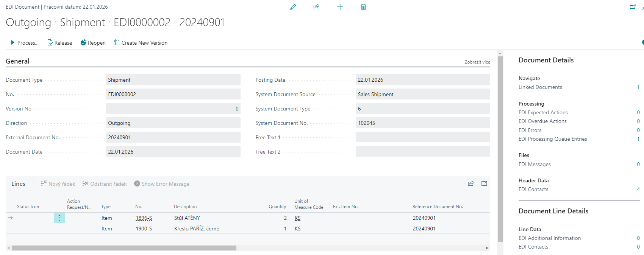This screenshot has height=255, width=644.
Task: Click description Křeslo PAŘÍŽ, černé
Action: pos(197,229)
